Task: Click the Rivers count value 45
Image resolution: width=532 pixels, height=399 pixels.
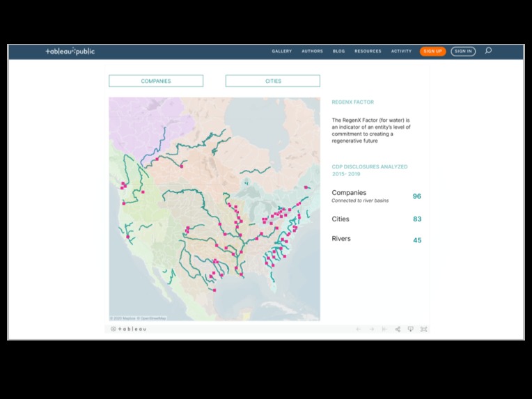Action: click(x=417, y=240)
